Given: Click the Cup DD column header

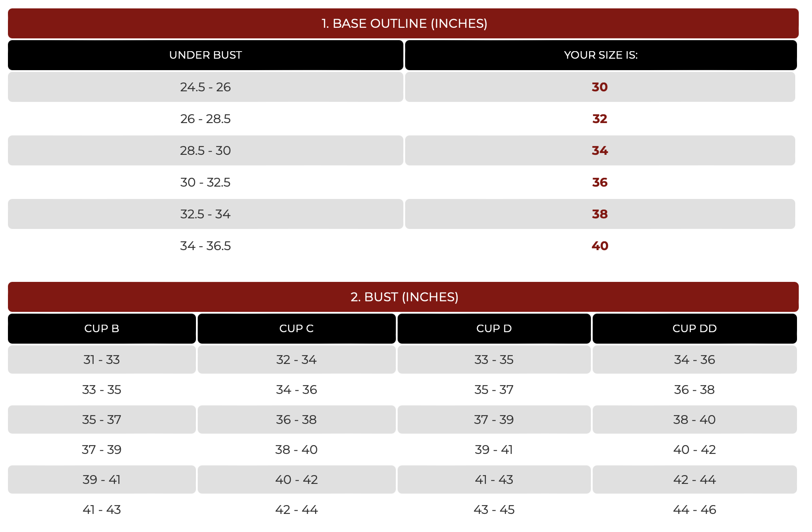Looking at the screenshot, I should coord(695,329).
